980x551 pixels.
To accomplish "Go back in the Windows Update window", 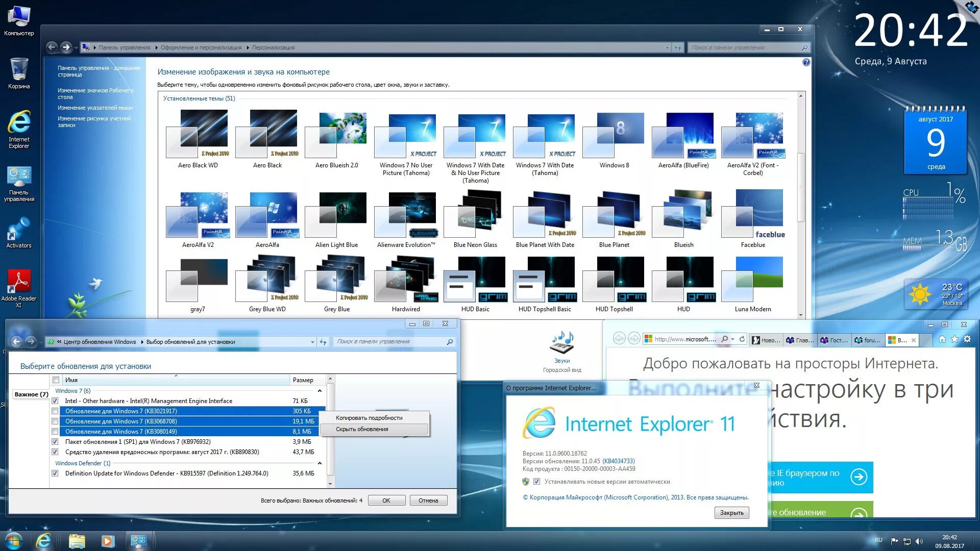I will click(x=16, y=342).
